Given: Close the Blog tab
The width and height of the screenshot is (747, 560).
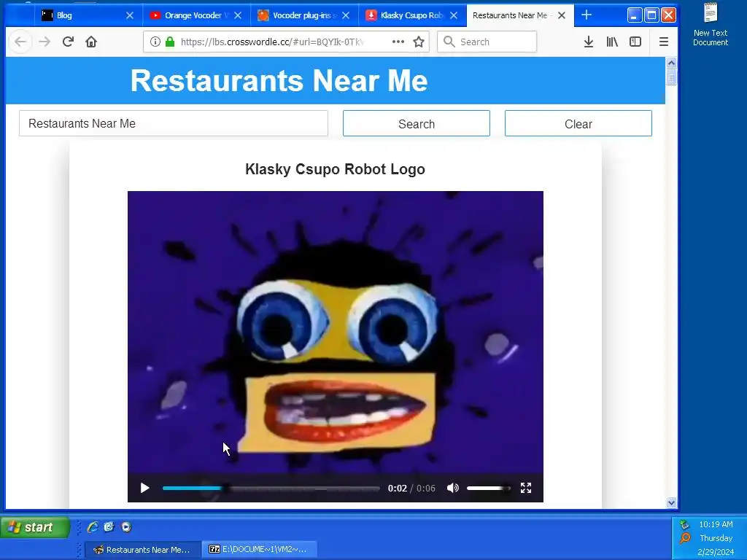Looking at the screenshot, I should coord(130,15).
